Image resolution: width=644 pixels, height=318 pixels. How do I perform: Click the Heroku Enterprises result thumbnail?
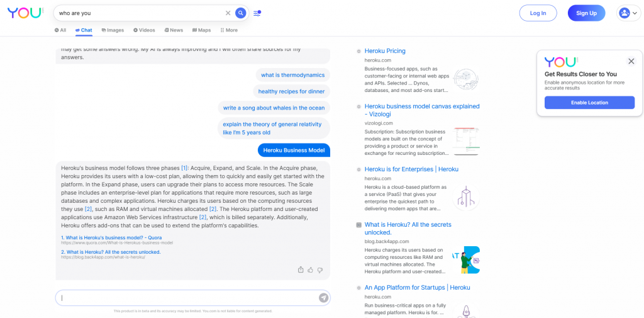466,198
